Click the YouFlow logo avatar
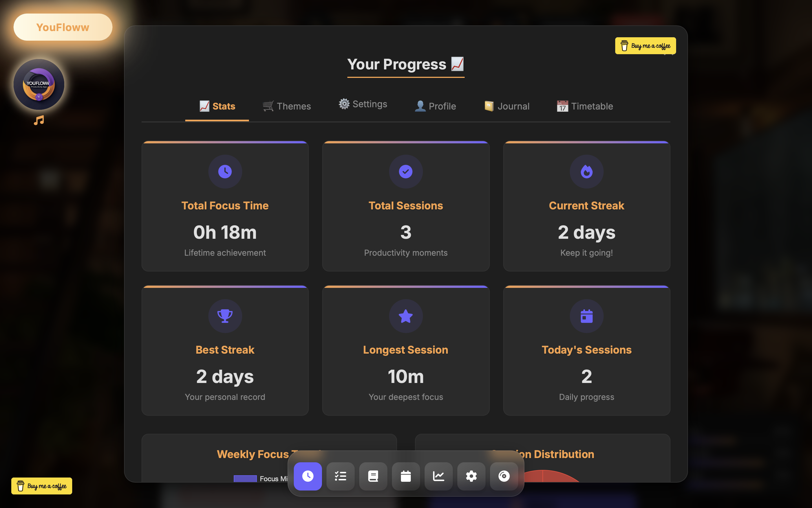812x508 pixels. click(39, 84)
